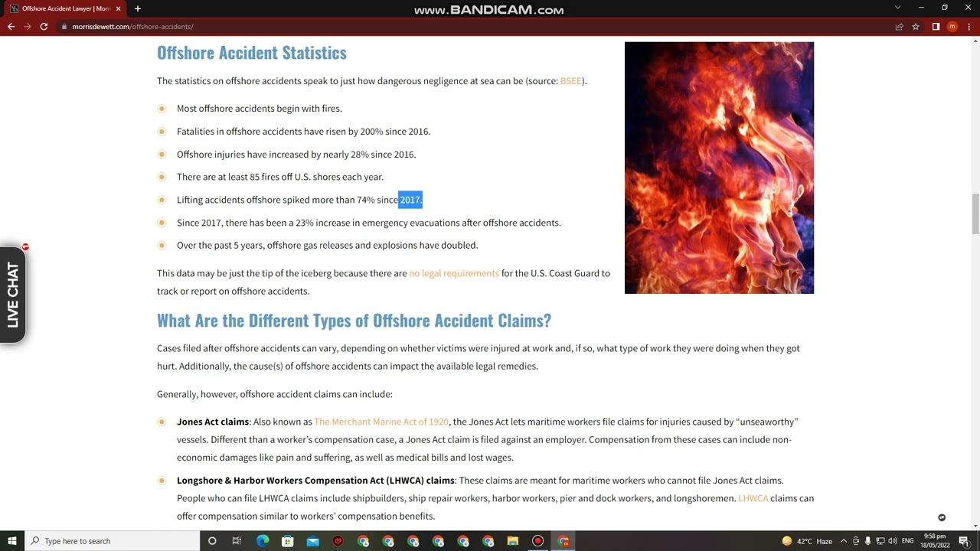Open the clock showing 9:58 pm

[935, 541]
